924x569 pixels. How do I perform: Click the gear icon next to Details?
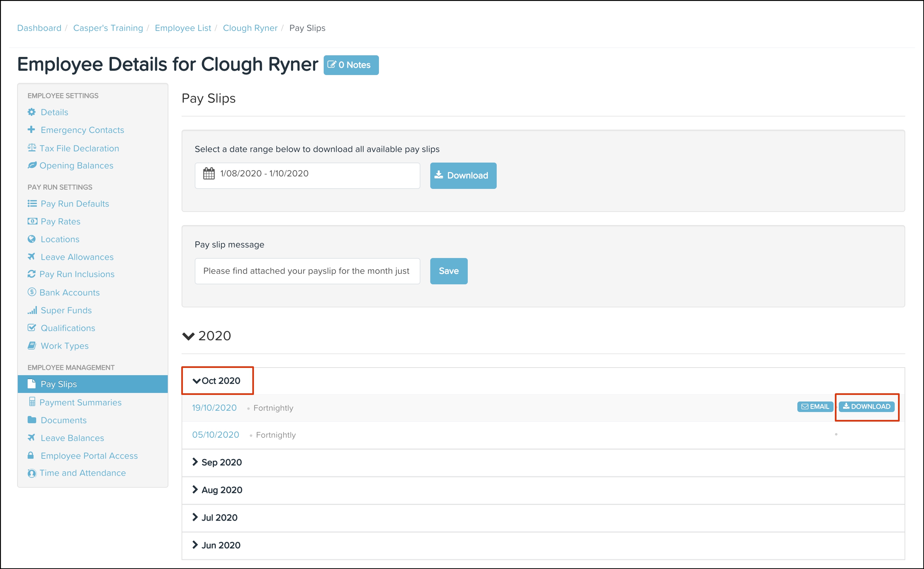[32, 112]
